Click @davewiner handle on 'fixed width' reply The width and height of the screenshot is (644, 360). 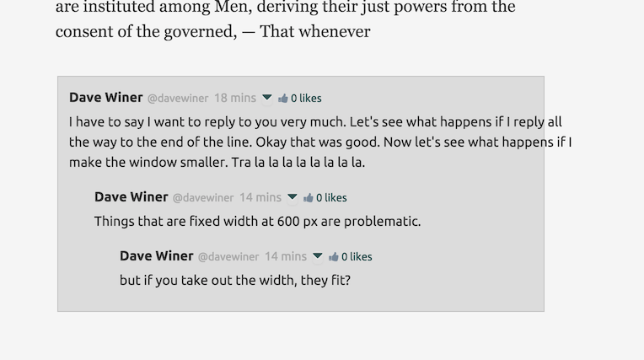203,198
